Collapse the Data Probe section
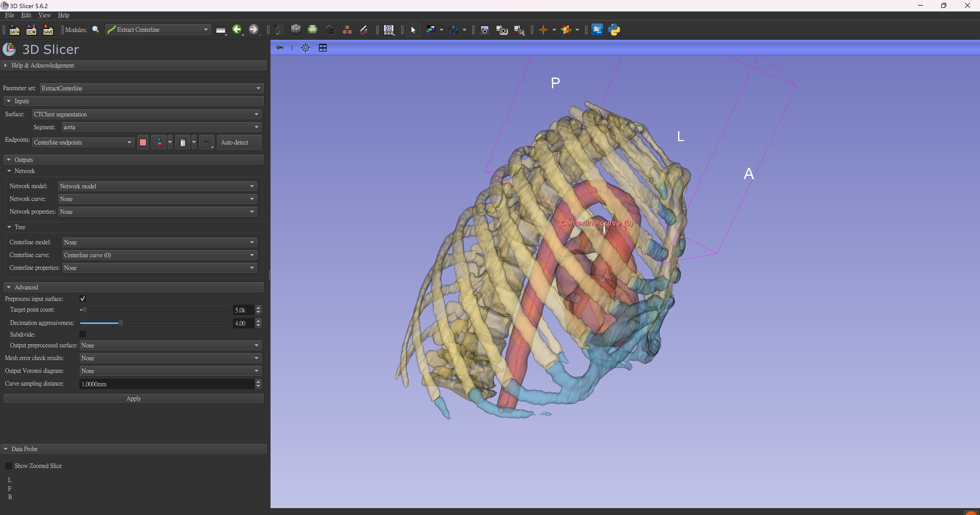Screen dimensions: 980x515 [x=133, y=449]
